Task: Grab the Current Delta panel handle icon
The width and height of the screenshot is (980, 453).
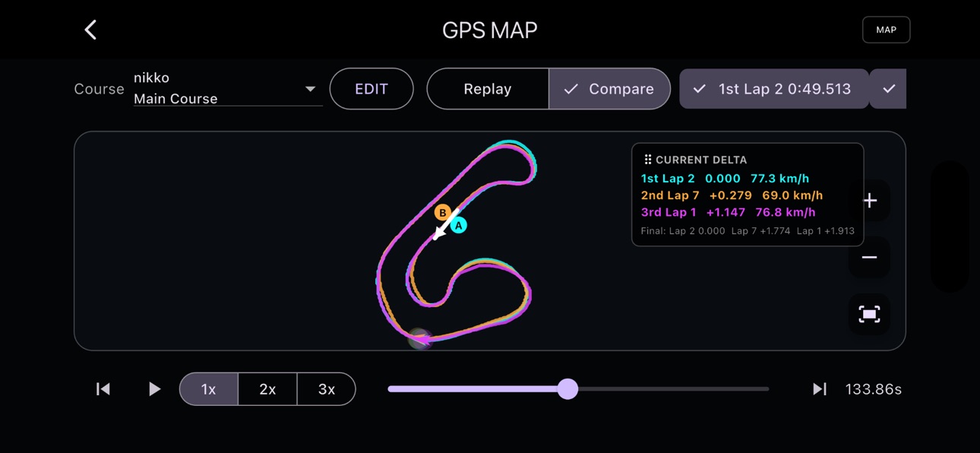Action: pyautogui.click(x=647, y=160)
